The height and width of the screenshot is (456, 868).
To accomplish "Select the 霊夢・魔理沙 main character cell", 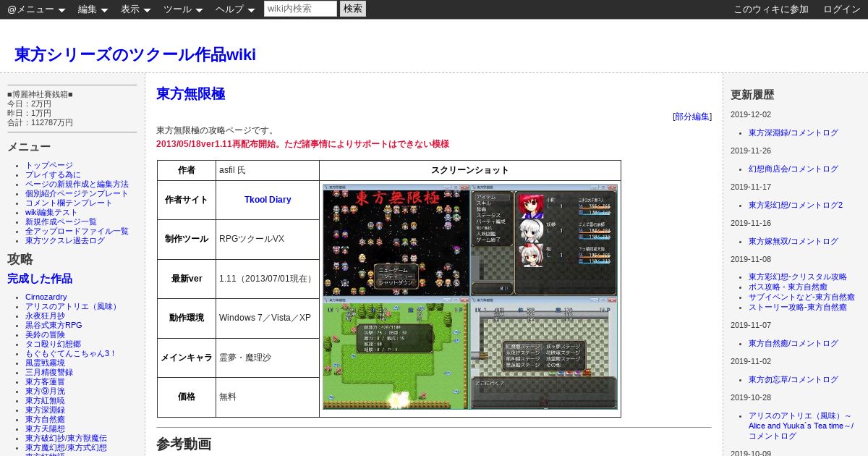I will (246, 358).
